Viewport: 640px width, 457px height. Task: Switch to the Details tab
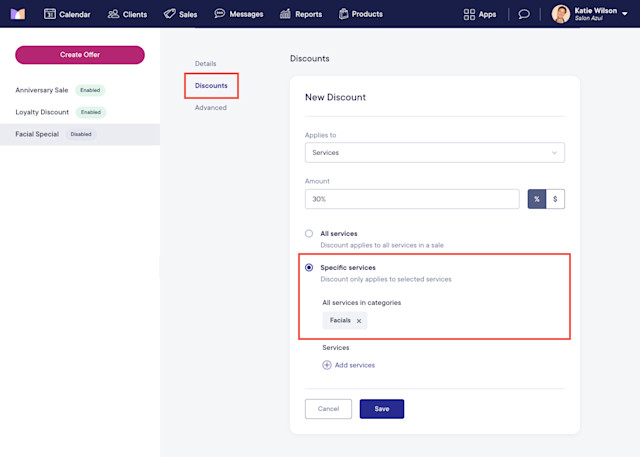coord(205,64)
